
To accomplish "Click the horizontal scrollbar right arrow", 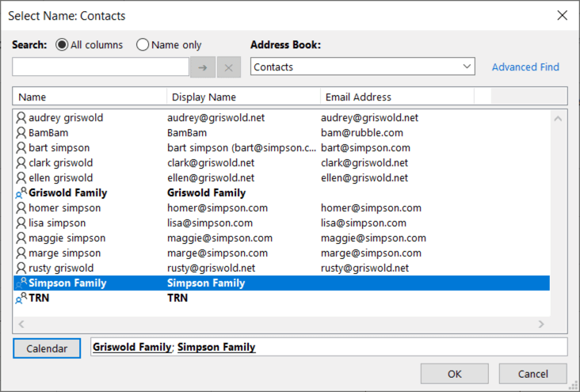I will click(x=541, y=324).
